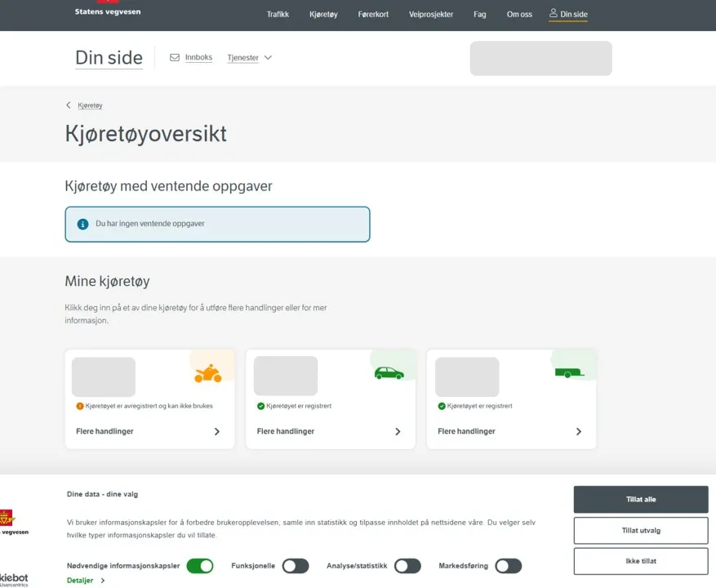Expand cookie Detaljer section
Screen dimensions: 716x588
coord(86,580)
